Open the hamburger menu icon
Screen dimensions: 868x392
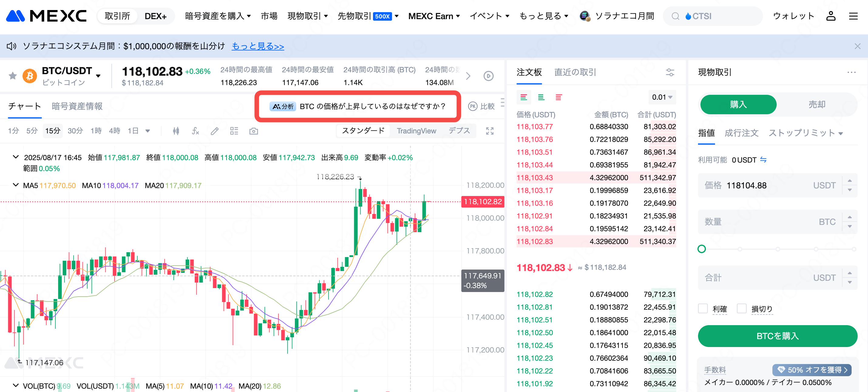point(853,16)
